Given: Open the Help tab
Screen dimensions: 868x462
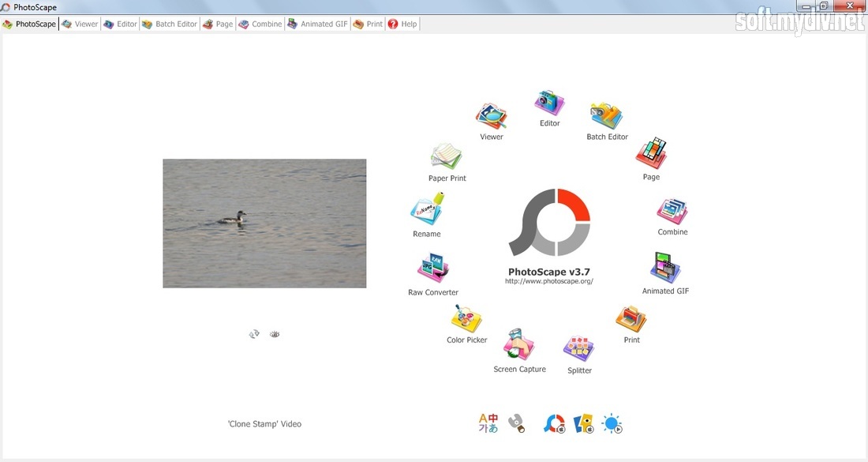Looking at the screenshot, I should pos(402,24).
